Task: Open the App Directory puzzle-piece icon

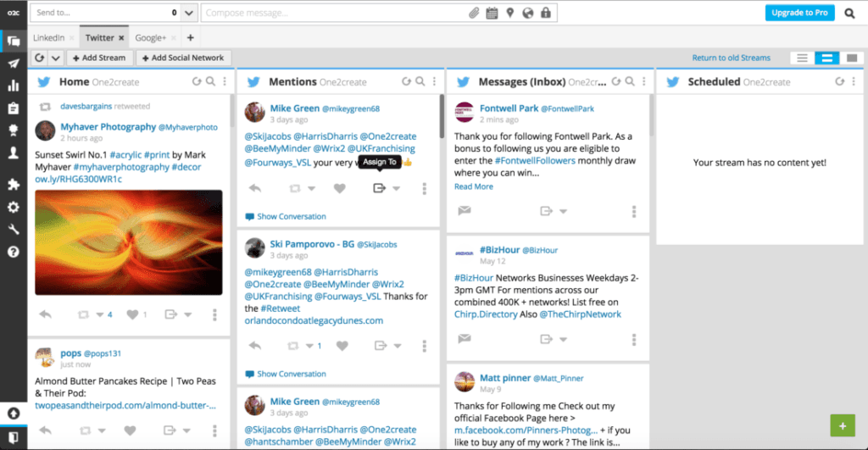Action: click(14, 184)
